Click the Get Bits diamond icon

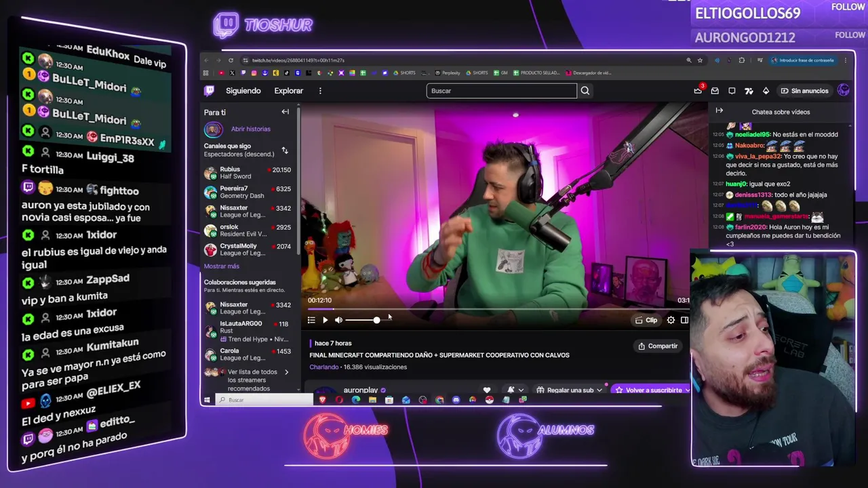coord(766,91)
